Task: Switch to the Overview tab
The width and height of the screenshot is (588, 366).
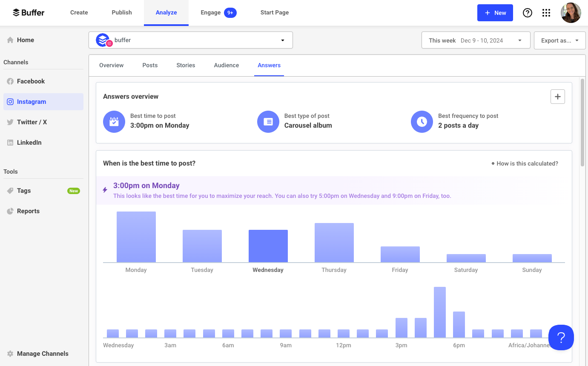Action: point(111,65)
